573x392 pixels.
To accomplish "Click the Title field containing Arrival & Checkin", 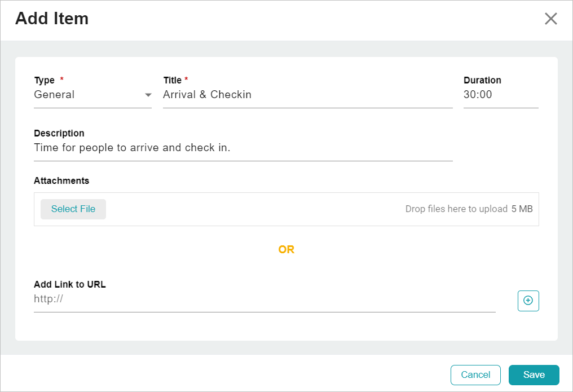I will pos(307,95).
